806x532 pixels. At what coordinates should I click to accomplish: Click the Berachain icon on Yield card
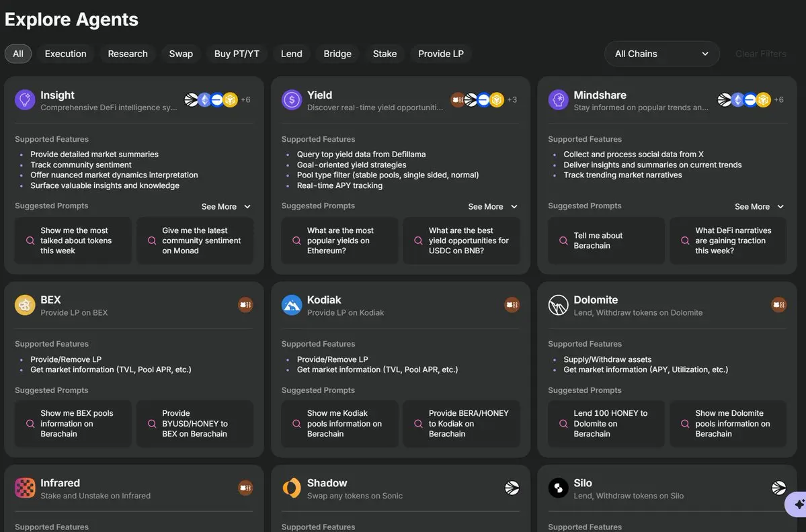[457, 99]
